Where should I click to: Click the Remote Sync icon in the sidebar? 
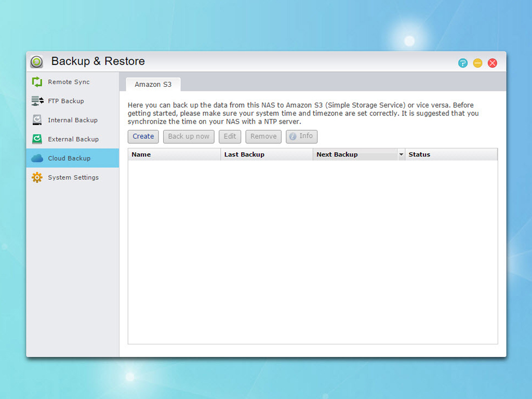pyautogui.click(x=37, y=82)
